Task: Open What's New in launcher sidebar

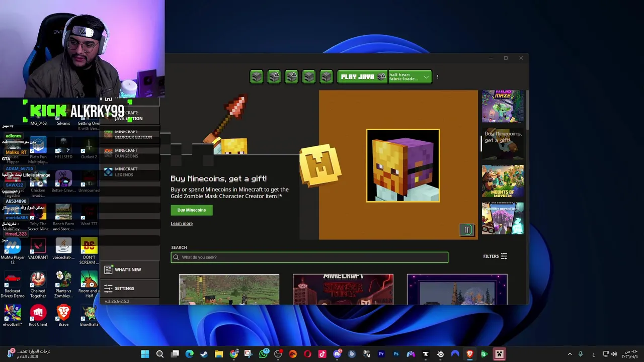Action: point(130,269)
